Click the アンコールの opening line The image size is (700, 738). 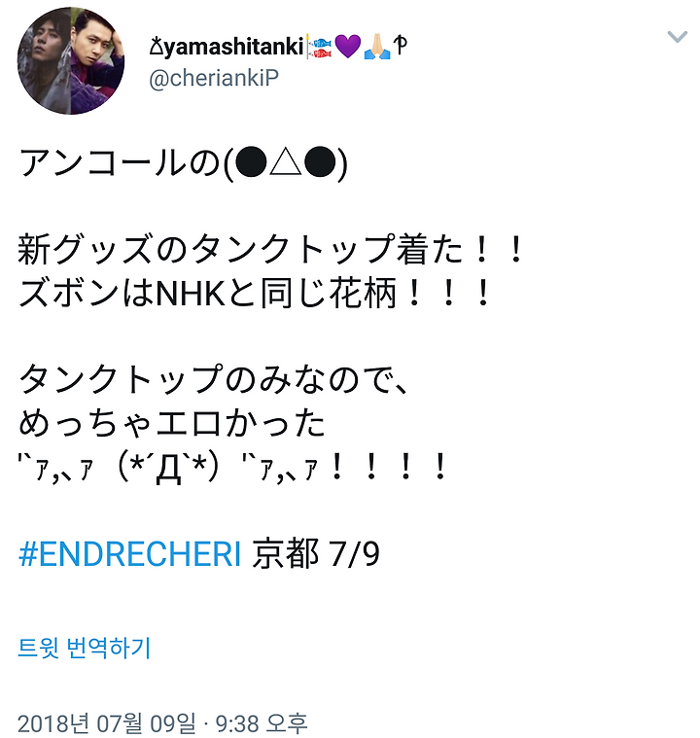click(x=120, y=163)
